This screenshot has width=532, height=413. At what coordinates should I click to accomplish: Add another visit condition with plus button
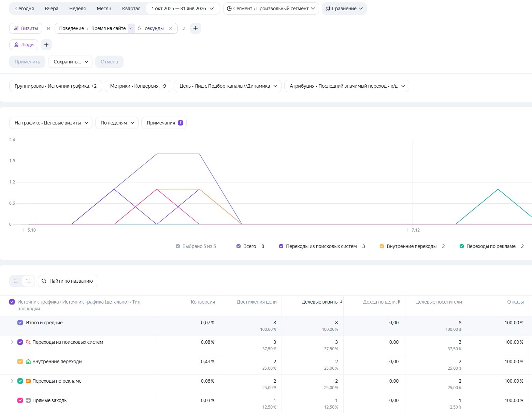[x=196, y=28]
